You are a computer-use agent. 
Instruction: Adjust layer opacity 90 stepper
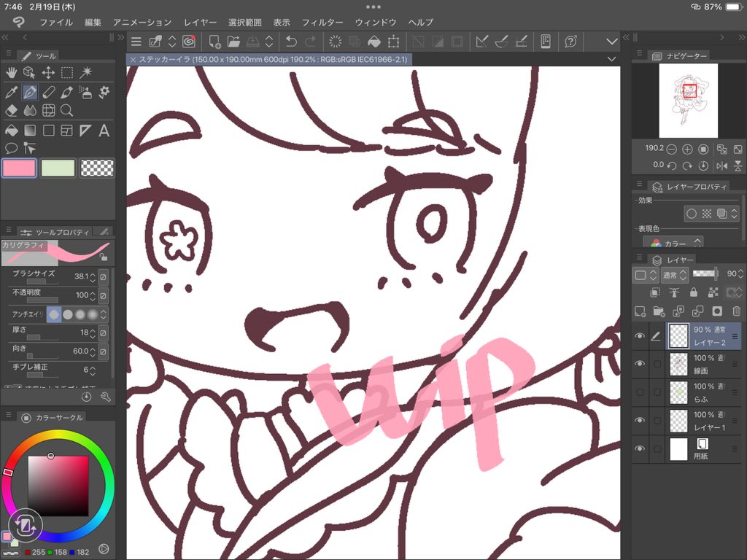pyautogui.click(x=740, y=274)
